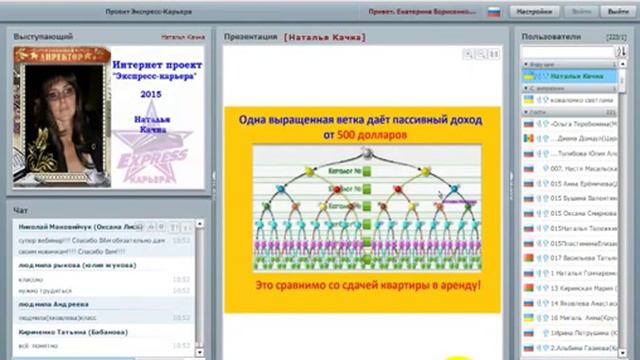Viewport: 640px width, 360px height.
Task: Click bulb icon beside 1 Наталья Гончаренко
Action: coord(545,273)
